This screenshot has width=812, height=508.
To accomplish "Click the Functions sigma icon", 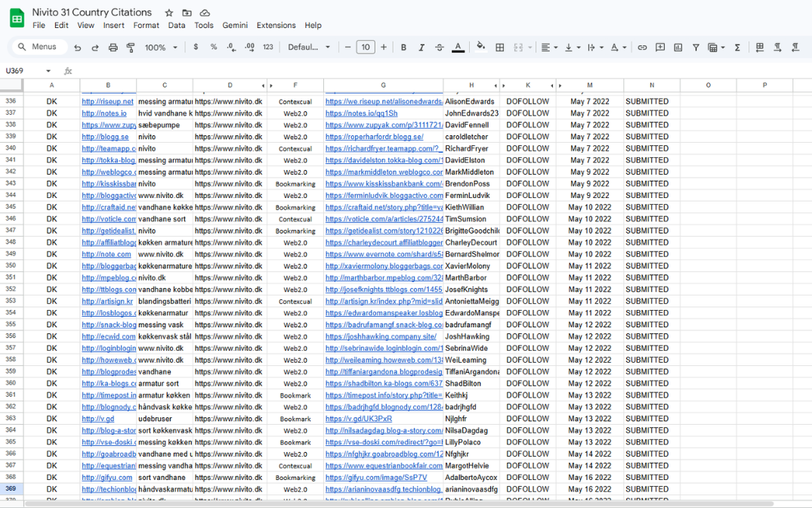I will click(x=737, y=48).
